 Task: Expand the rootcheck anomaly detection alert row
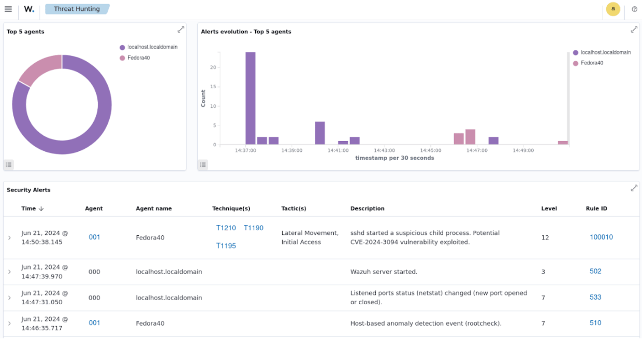pos(9,323)
